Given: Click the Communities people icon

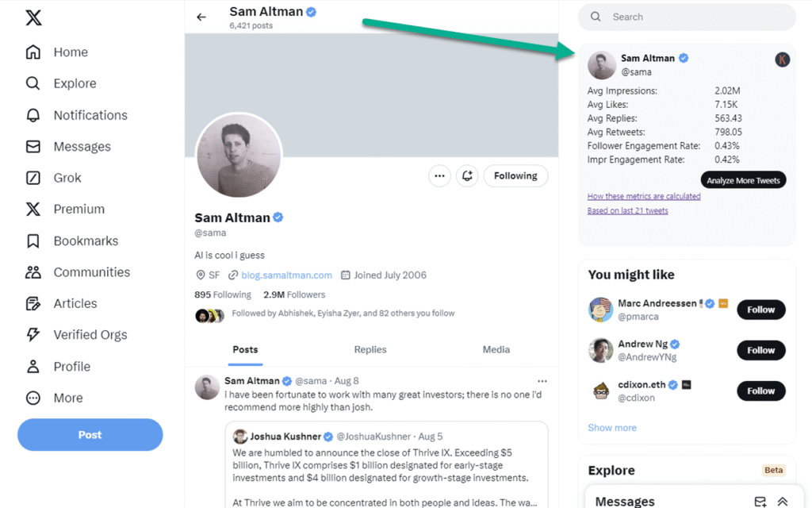Looking at the screenshot, I should (34, 271).
